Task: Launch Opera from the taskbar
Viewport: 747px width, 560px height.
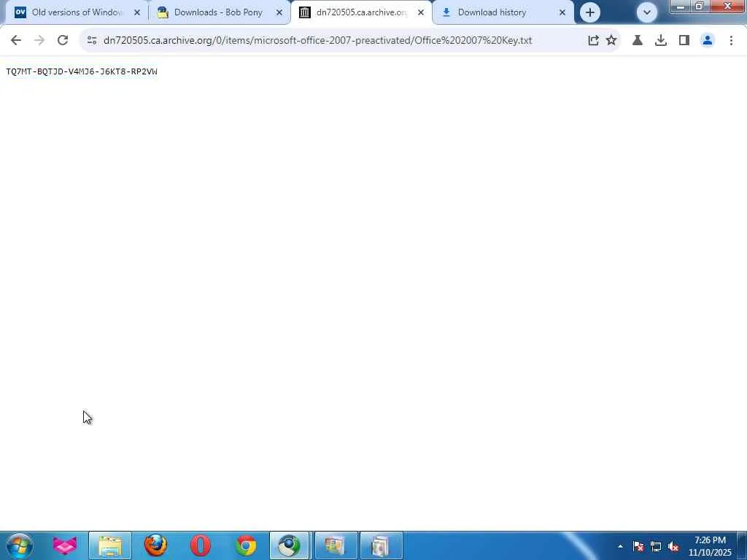Action: coord(201,545)
